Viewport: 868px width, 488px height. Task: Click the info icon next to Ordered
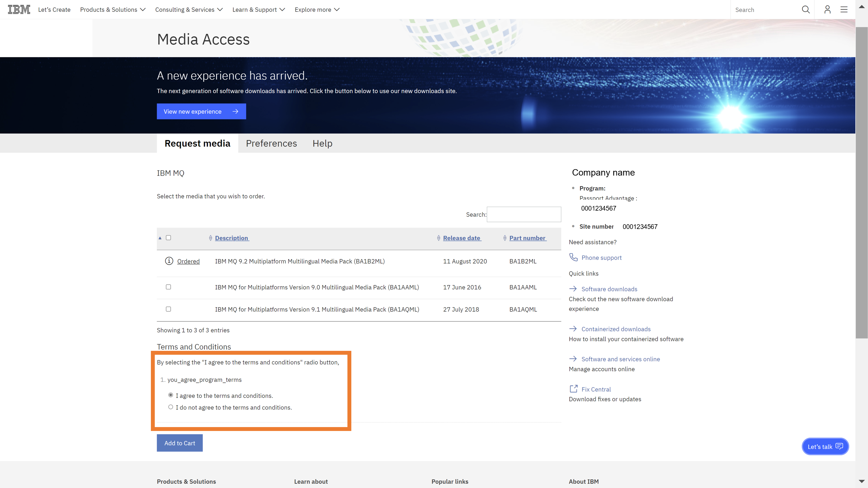click(169, 261)
